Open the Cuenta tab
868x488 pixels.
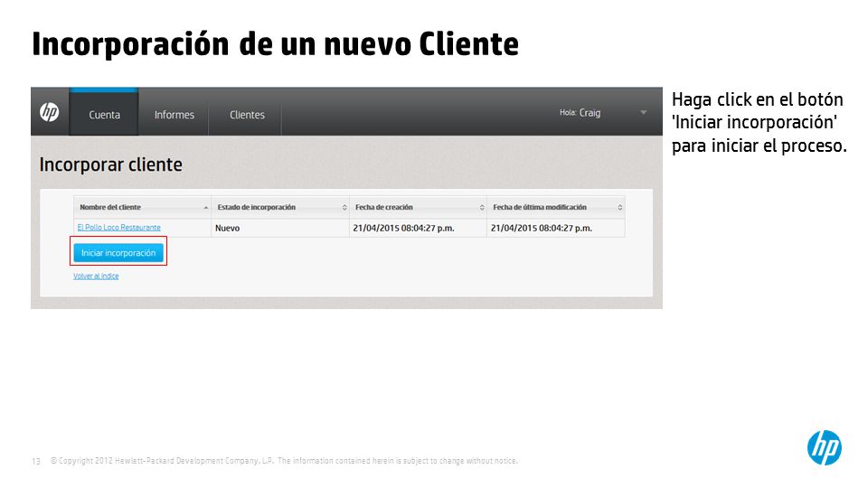(104, 112)
